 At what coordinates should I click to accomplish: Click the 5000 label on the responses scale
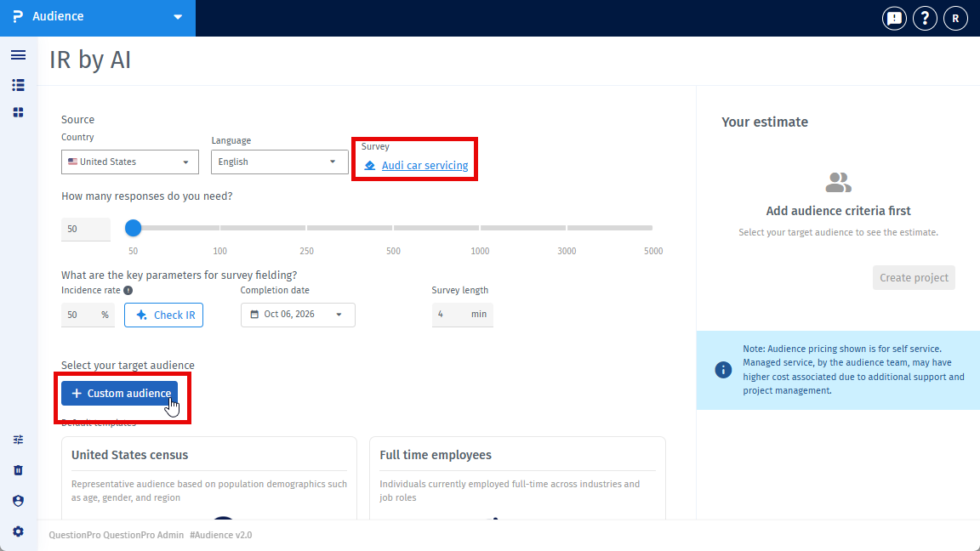click(x=653, y=251)
